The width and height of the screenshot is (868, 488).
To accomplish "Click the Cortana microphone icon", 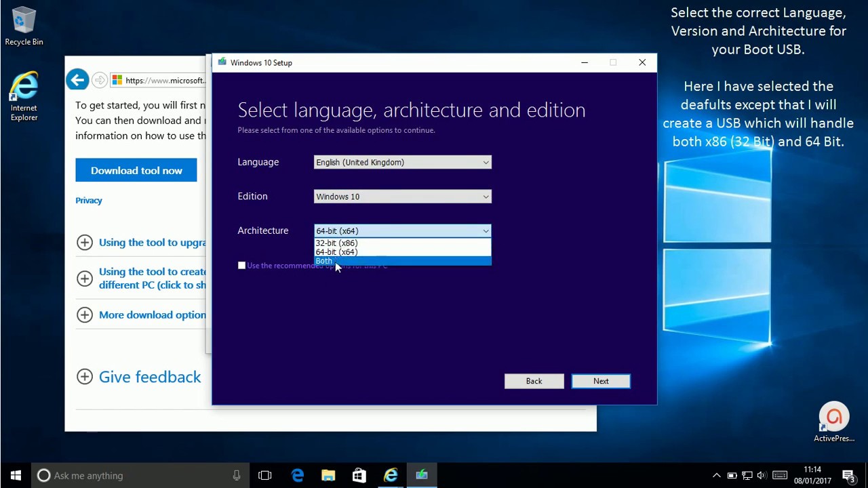I will pyautogui.click(x=237, y=476).
